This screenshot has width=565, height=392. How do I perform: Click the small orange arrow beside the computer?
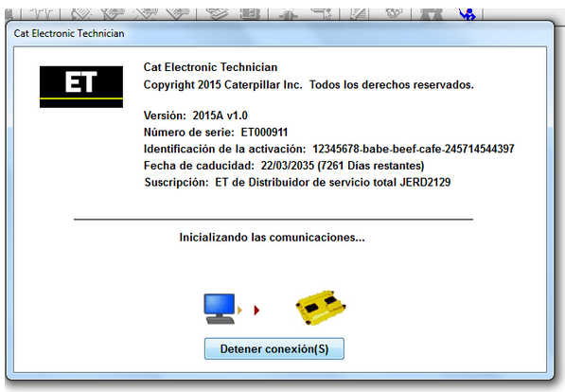click(239, 310)
